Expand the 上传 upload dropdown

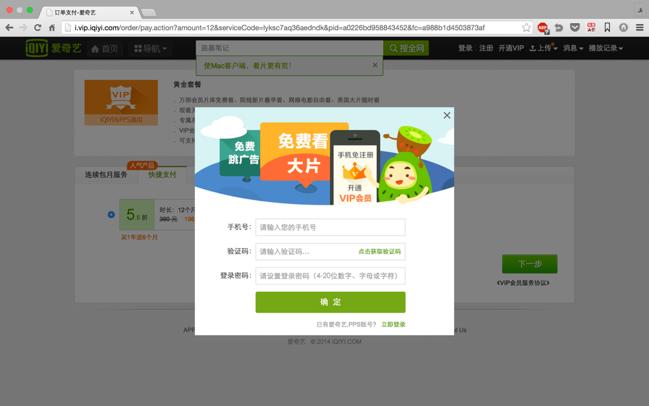(543, 48)
